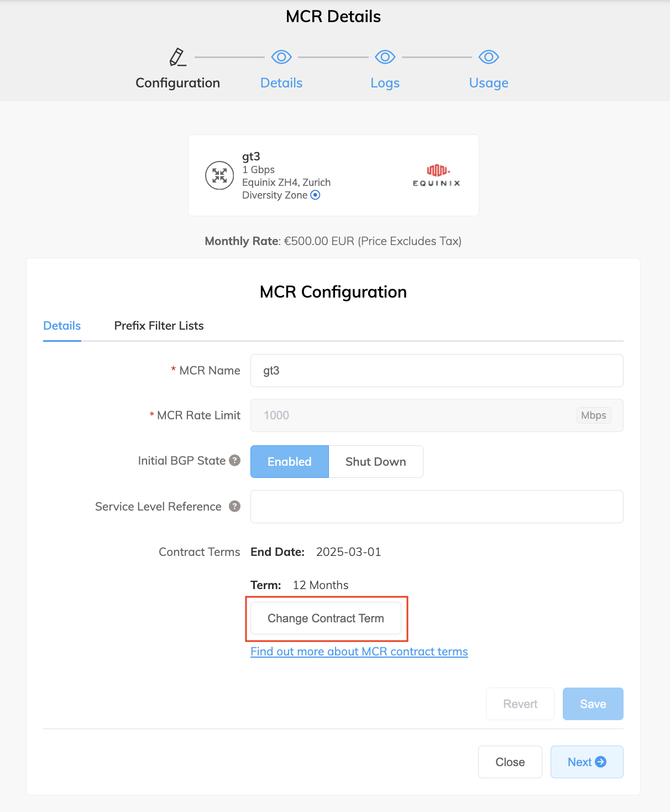The height and width of the screenshot is (812, 670).
Task: Open the Usage step eye icon
Action: [489, 57]
